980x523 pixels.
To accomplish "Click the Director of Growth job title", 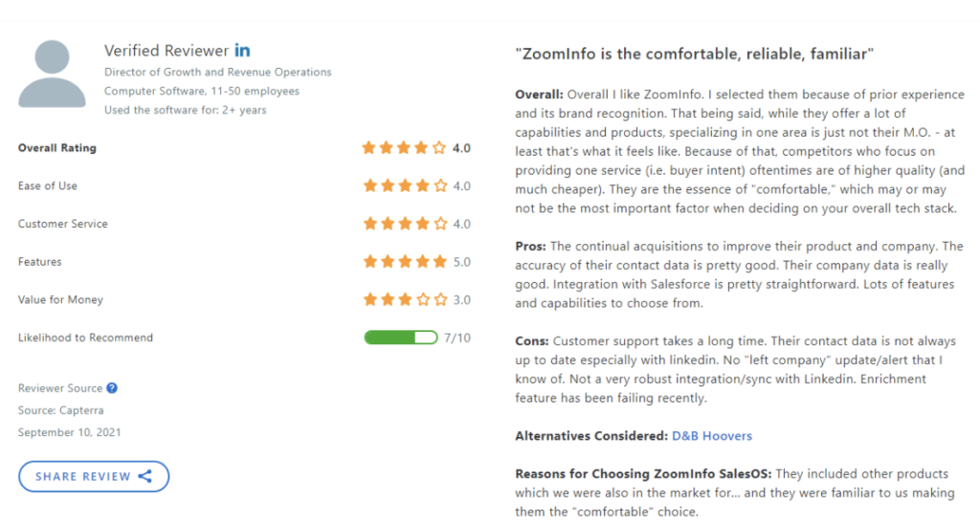I will tap(217, 72).
